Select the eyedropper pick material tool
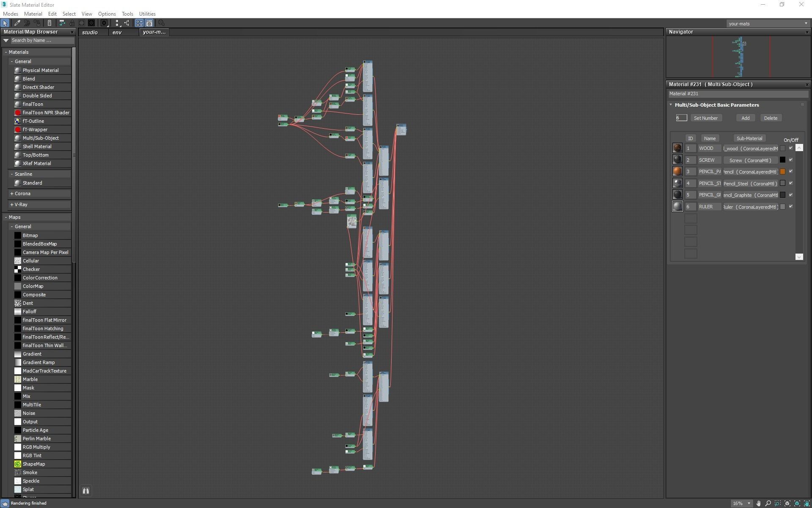This screenshot has width=812, height=508. tap(17, 23)
